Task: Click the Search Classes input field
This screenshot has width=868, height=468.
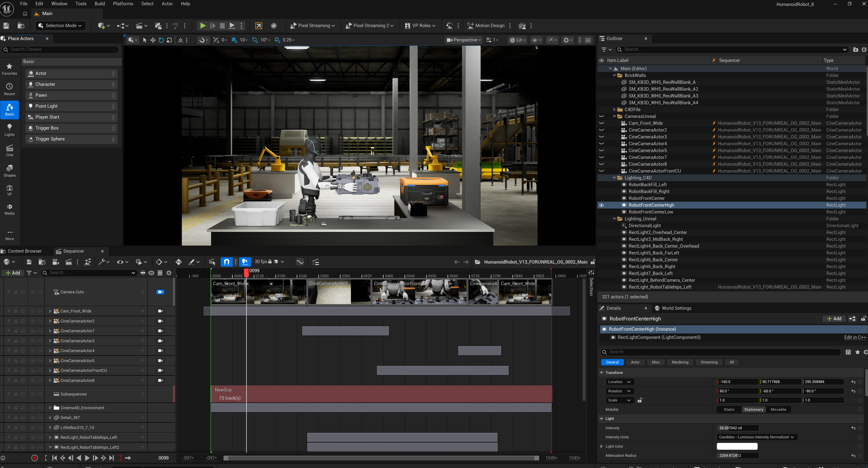Action: [x=61, y=50]
